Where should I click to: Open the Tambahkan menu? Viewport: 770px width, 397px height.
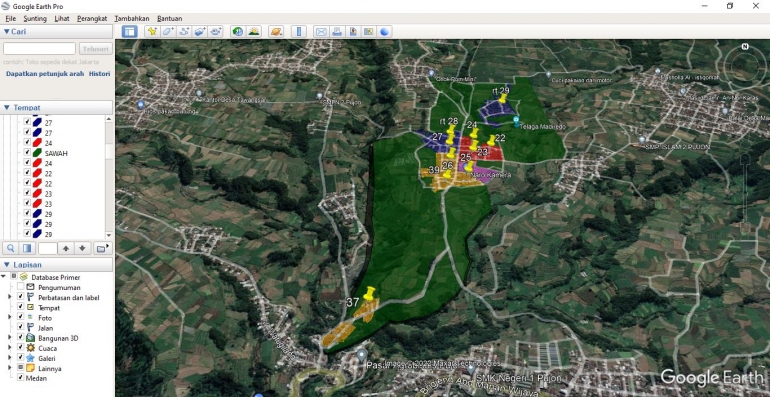click(132, 19)
